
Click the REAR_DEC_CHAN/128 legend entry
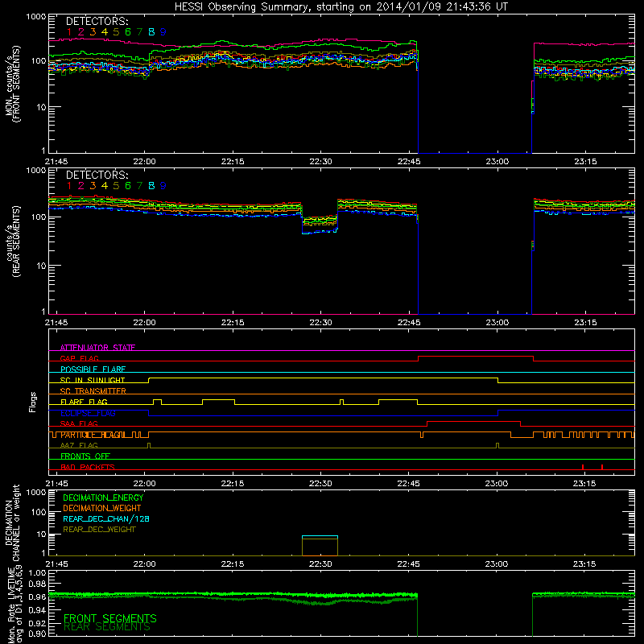(x=106, y=518)
